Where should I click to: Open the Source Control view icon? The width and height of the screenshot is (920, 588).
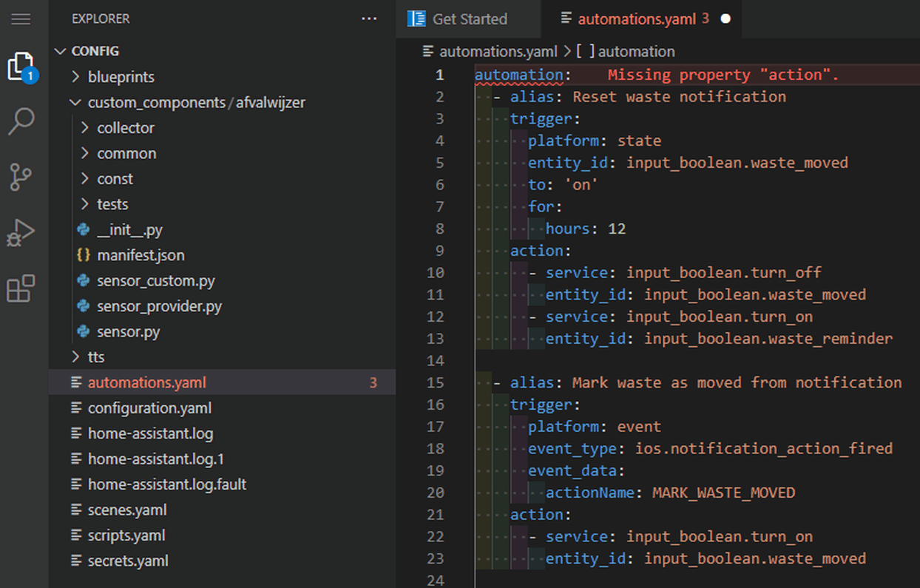click(x=21, y=178)
